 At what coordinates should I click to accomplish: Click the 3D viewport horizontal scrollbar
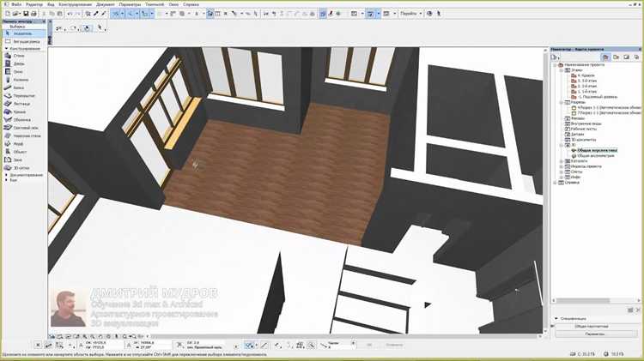(x=345, y=336)
